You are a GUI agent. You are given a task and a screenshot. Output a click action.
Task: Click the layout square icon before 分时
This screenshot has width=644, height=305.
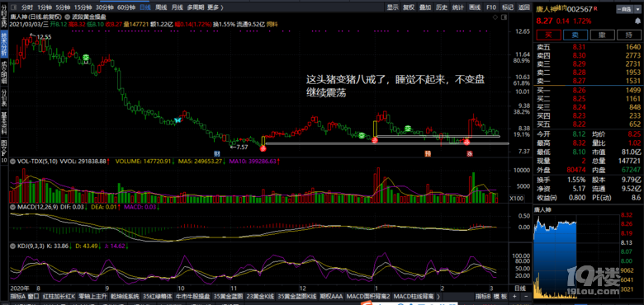coord(13,7)
